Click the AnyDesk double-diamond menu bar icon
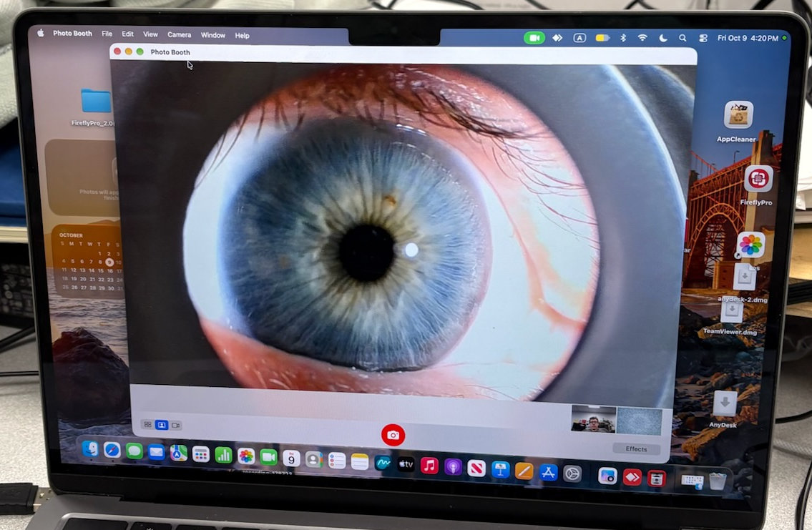The height and width of the screenshot is (530, 812). pyautogui.click(x=557, y=38)
